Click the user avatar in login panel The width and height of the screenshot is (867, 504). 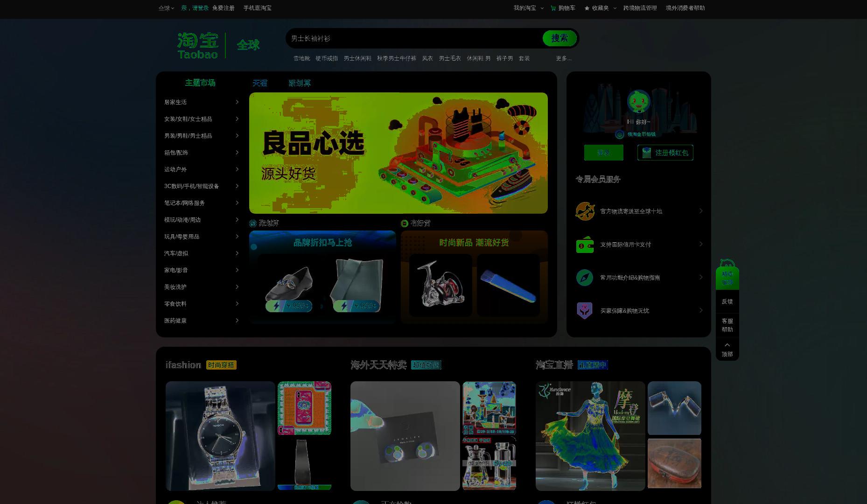click(638, 102)
